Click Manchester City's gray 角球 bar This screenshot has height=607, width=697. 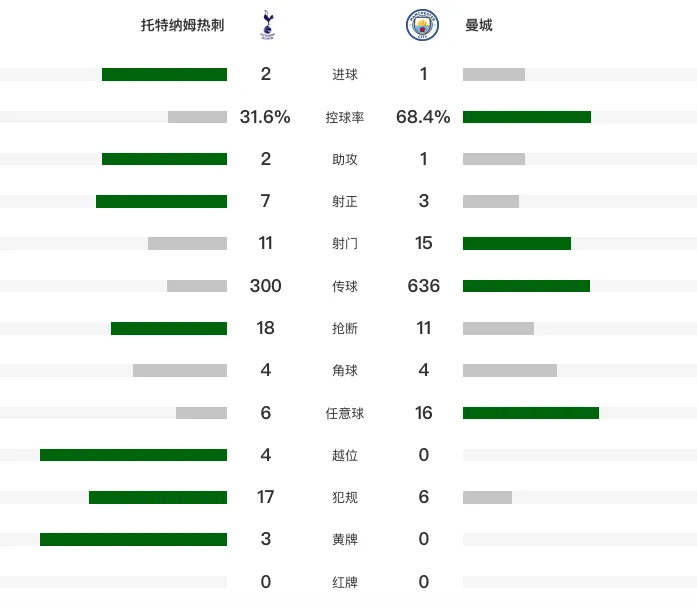click(x=510, y=371)
